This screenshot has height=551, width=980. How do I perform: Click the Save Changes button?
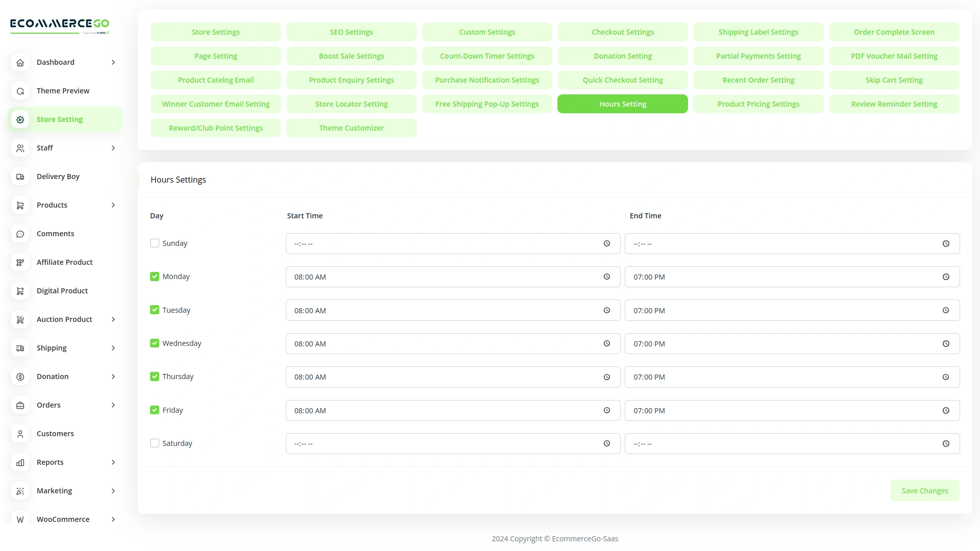925,490
